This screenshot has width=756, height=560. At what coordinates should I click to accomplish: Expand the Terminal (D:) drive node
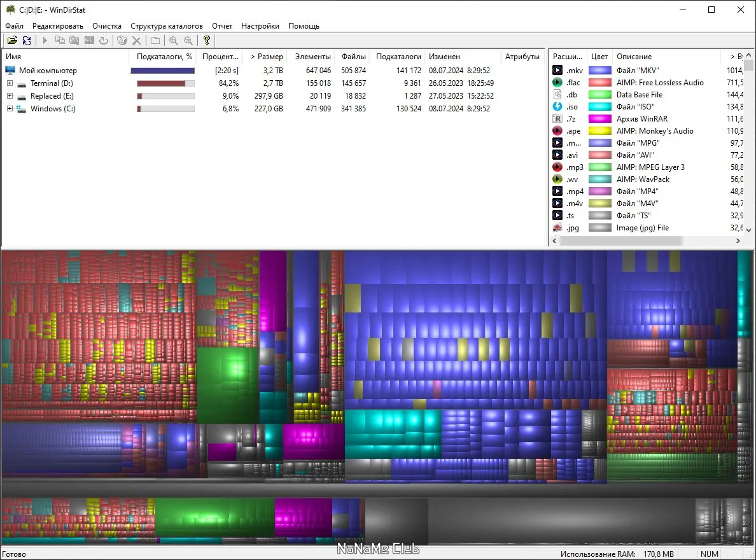pos(9,83)
